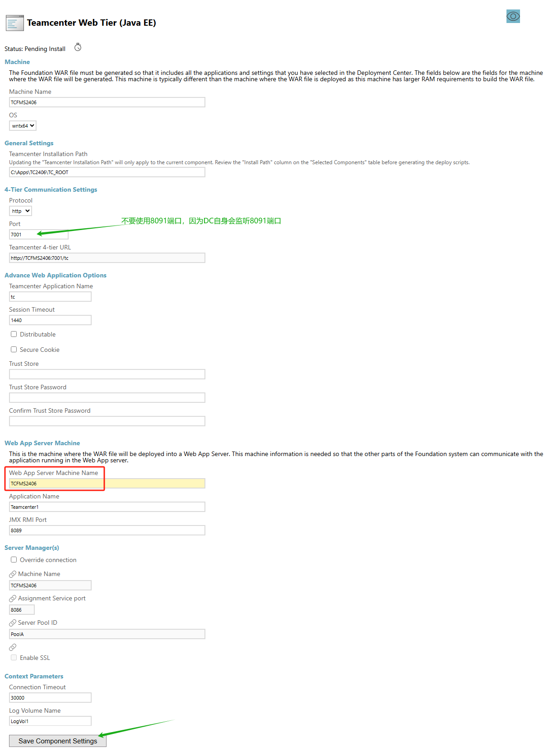Open the Protocol dropdown showing http
The height and width of the screenshot is (756, 548).
(x=20, y=211)
